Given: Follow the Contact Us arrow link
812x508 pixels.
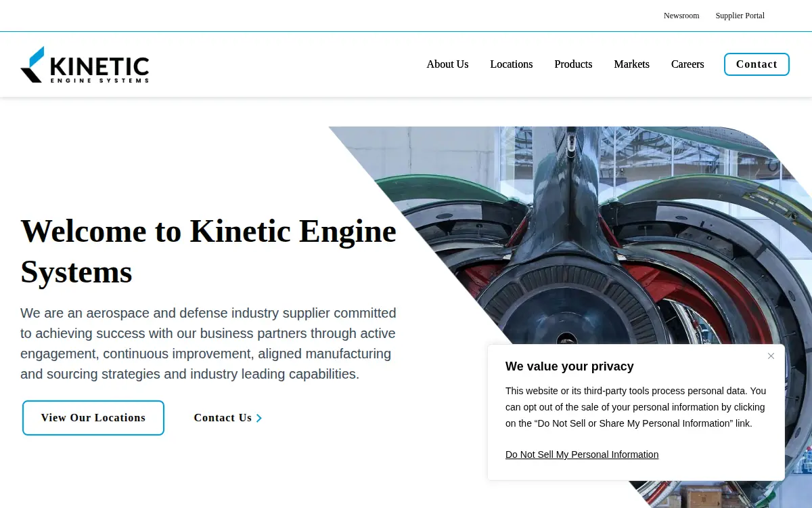Looking at the screenshot, I should pos(228,418).
